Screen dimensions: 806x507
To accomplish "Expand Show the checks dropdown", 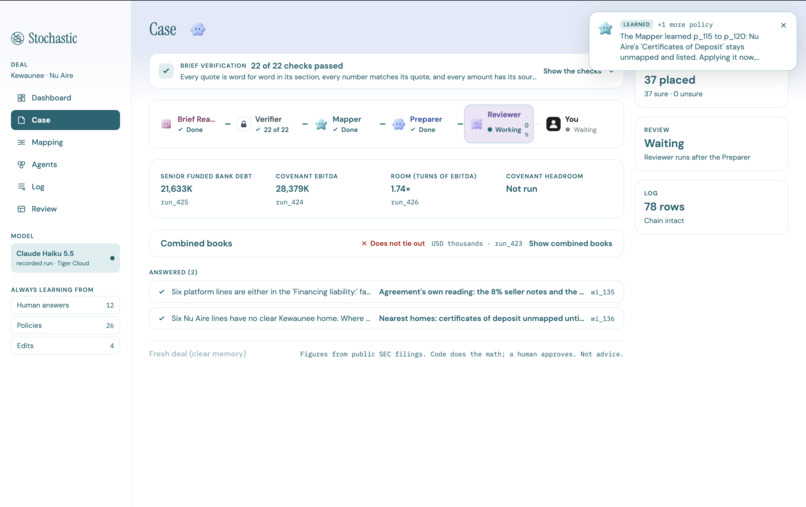I will [578, 71].
